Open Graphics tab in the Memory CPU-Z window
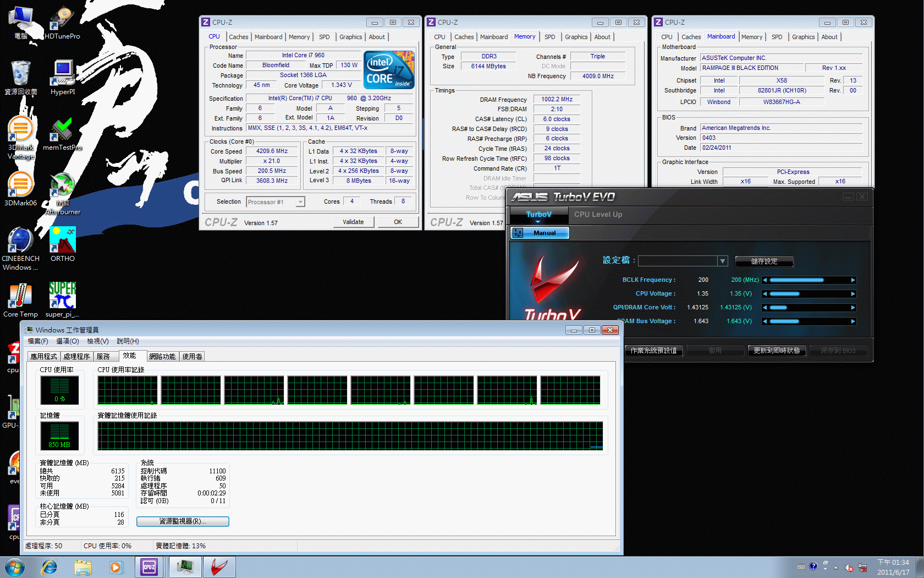Screen dimensions: 924x578 click(576, 37)
